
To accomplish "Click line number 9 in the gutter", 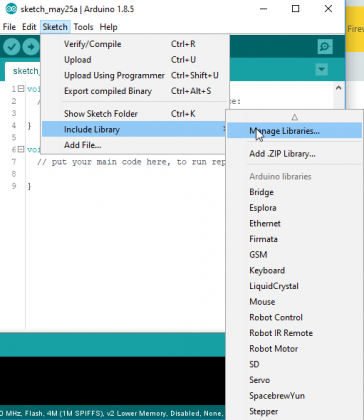I will click(14, 186).
